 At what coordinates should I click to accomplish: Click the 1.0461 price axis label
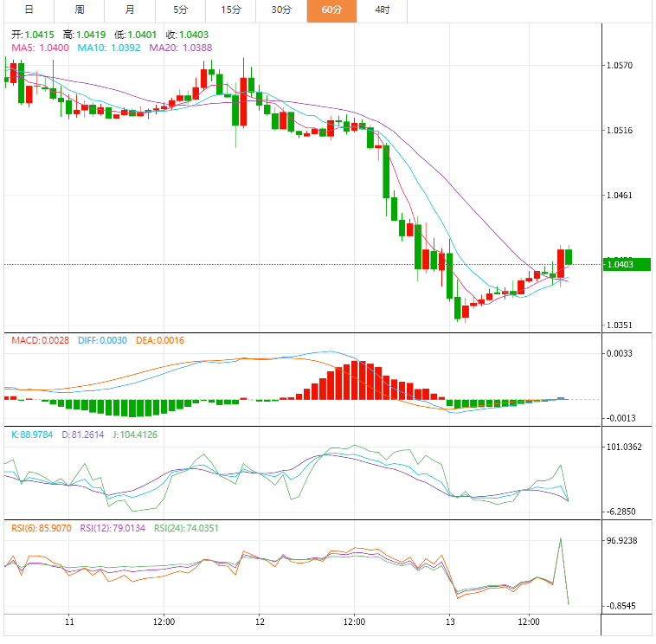[620, 196]
